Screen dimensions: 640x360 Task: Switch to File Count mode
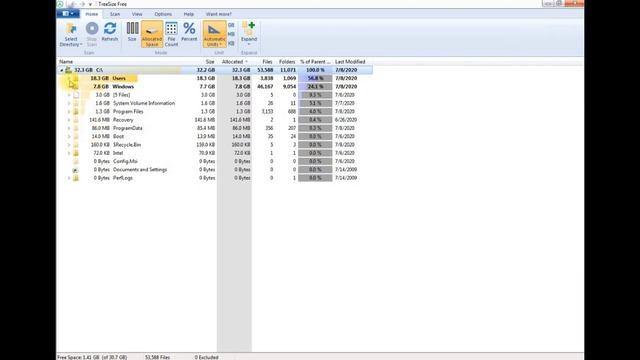click(x=171, y=34)
